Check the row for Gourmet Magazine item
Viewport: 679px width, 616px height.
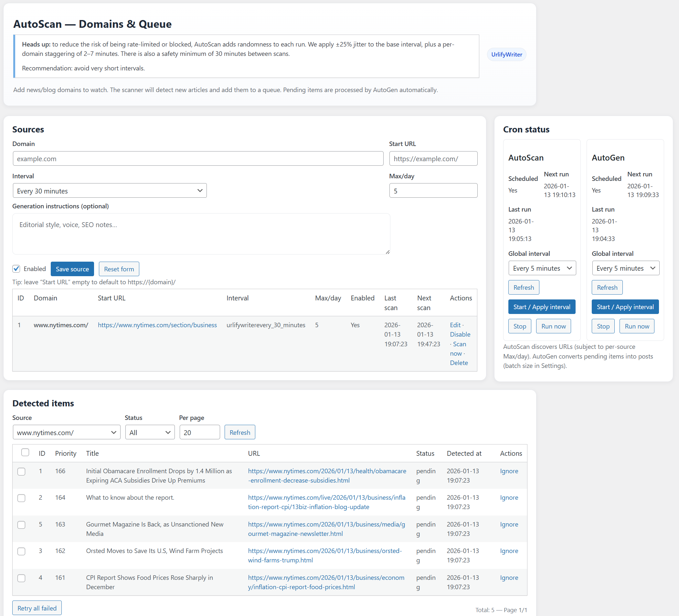(21, 525)
